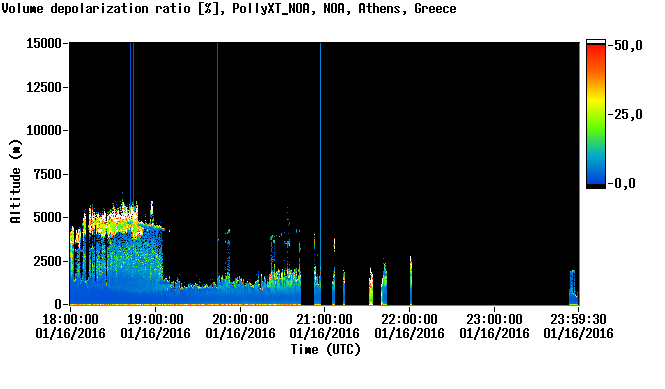Viewport: 665px width, 389px height.
Task: Click the 12500 altitude tick label
Action: (44, 87)
